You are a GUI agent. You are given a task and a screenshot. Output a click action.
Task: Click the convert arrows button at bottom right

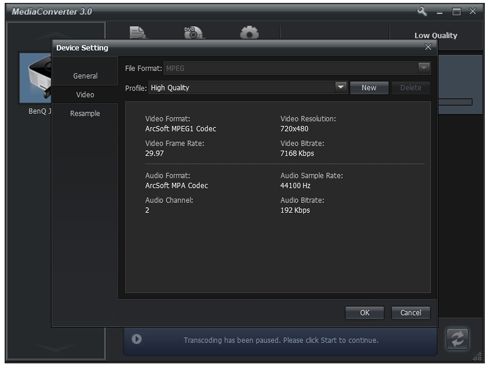click(457, 339)
